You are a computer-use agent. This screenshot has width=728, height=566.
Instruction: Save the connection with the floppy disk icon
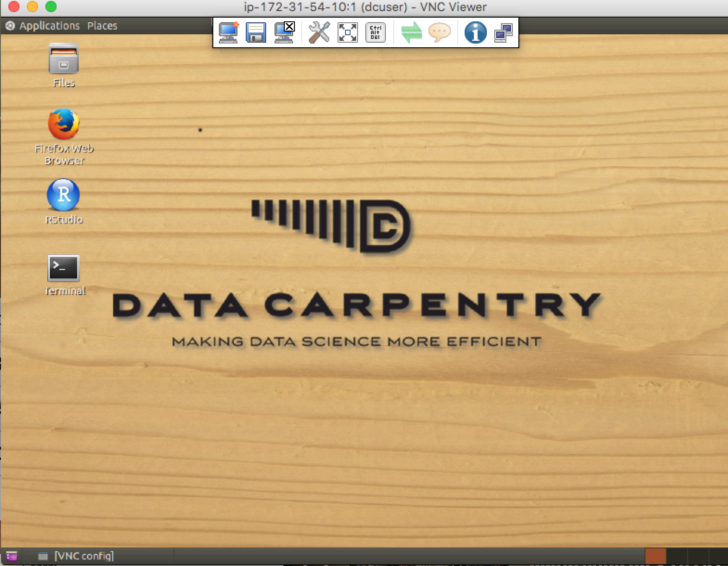tap(255, 32)
